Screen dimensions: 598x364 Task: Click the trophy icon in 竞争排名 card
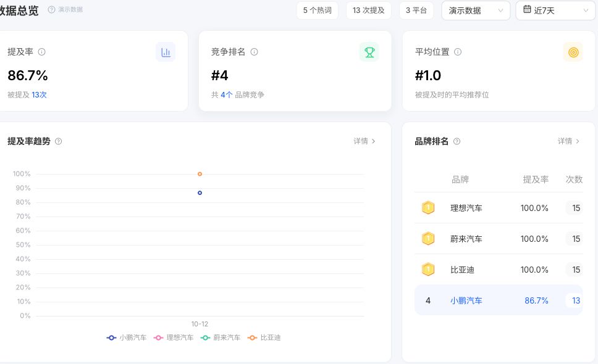pyautogui.click(x=369, y=52)
